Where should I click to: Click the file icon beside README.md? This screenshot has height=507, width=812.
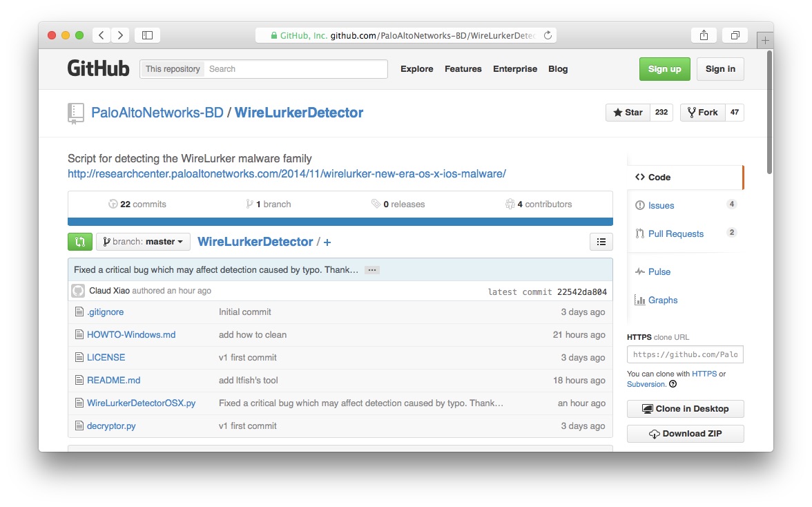click(x=79, y=380)
